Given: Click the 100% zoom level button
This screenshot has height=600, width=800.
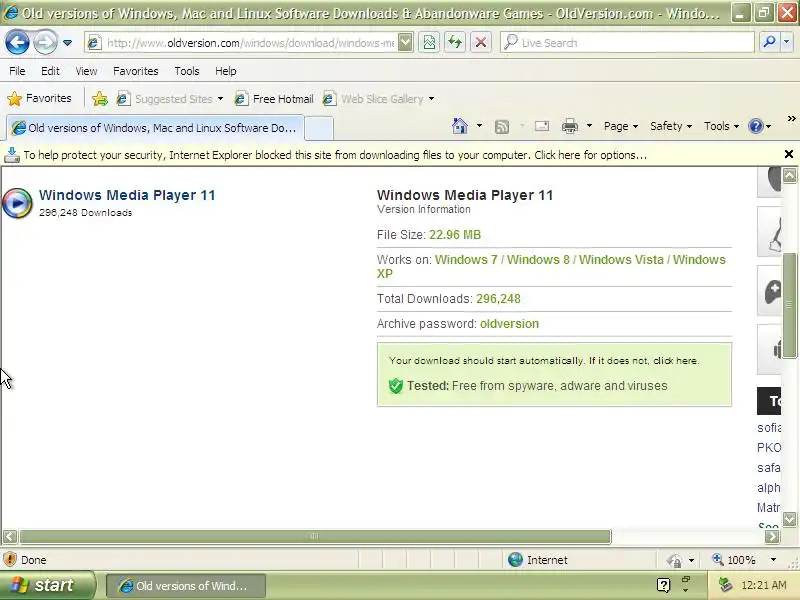Looking at the screenshot, I should (734, 560).
